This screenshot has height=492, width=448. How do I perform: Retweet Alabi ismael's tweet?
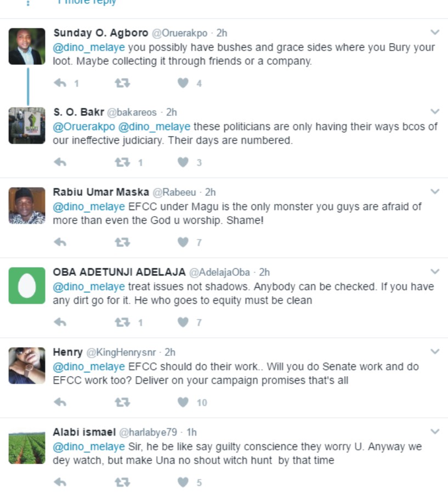click(122, 482)
